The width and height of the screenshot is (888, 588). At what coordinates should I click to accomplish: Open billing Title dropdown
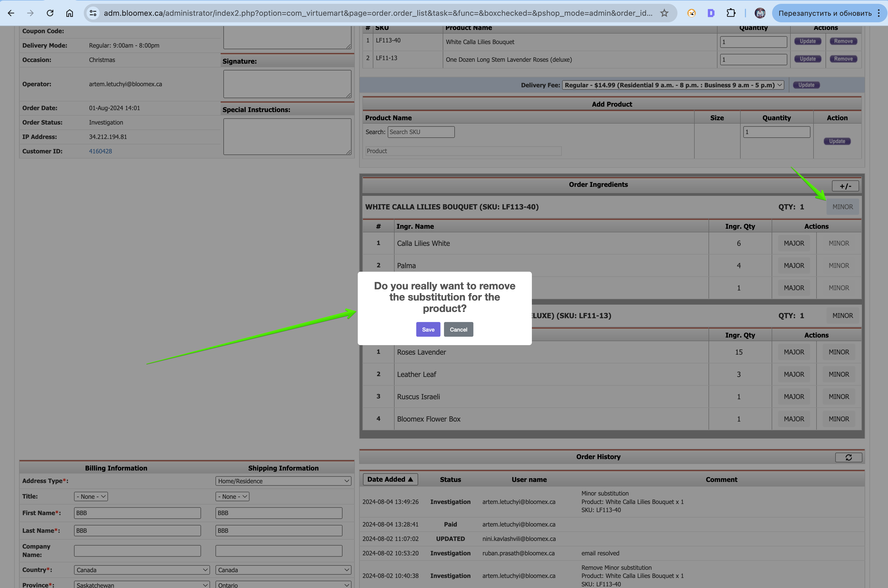click(x=91, y=497)
